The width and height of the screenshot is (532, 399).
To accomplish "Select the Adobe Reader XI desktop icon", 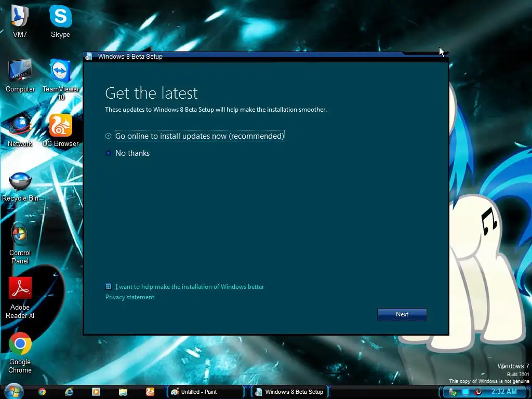I will (x=20, y=298).
